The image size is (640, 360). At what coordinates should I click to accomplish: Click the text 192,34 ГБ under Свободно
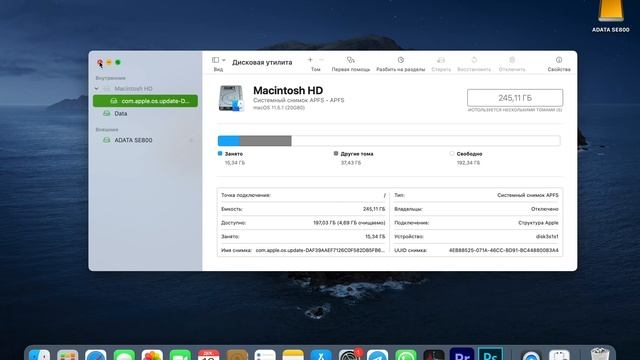pos(468,163)
